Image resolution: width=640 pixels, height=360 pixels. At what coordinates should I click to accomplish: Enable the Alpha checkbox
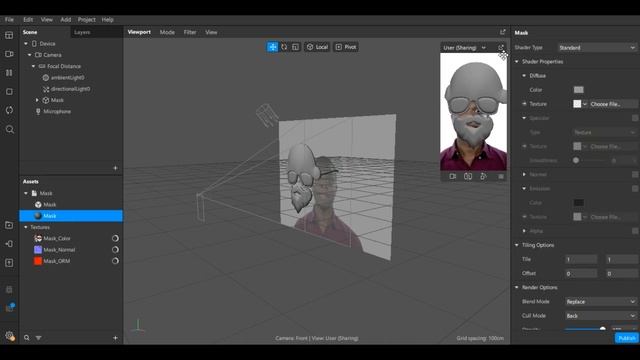click(635, 231)
